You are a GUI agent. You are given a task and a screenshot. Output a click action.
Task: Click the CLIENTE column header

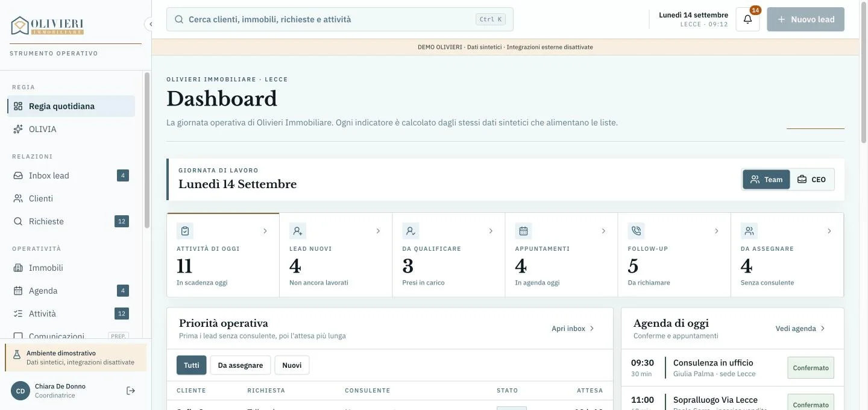[191, 391]
